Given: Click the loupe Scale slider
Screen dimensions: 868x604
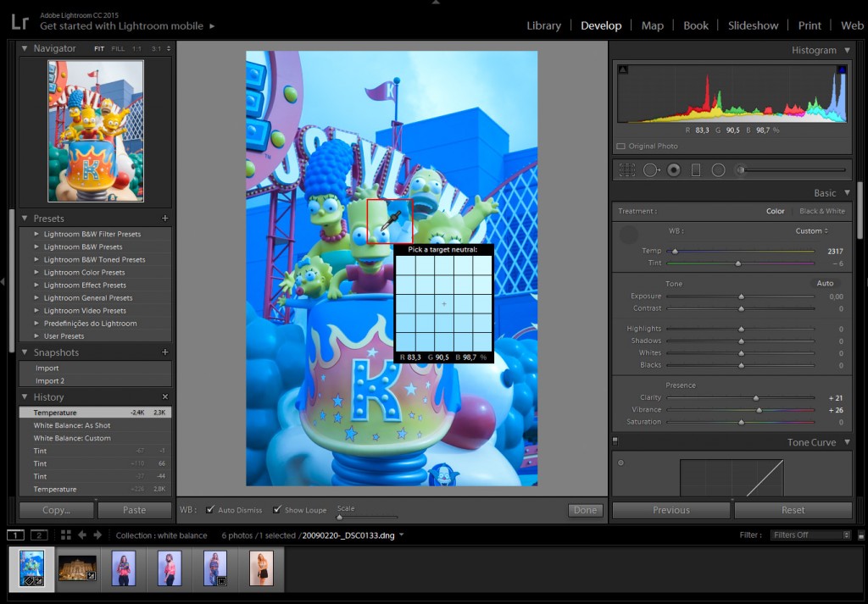Looking at the screenshot, I should [367, 517].
